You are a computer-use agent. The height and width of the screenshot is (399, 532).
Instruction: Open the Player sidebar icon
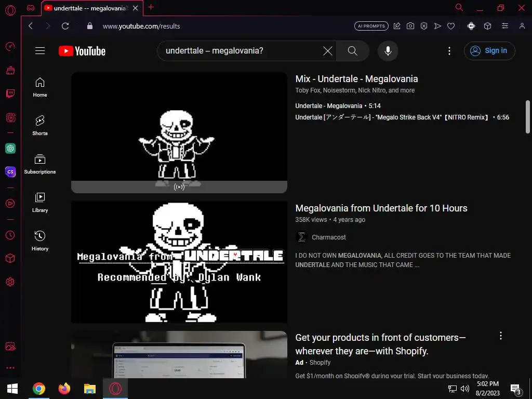[x=10, y=203]
